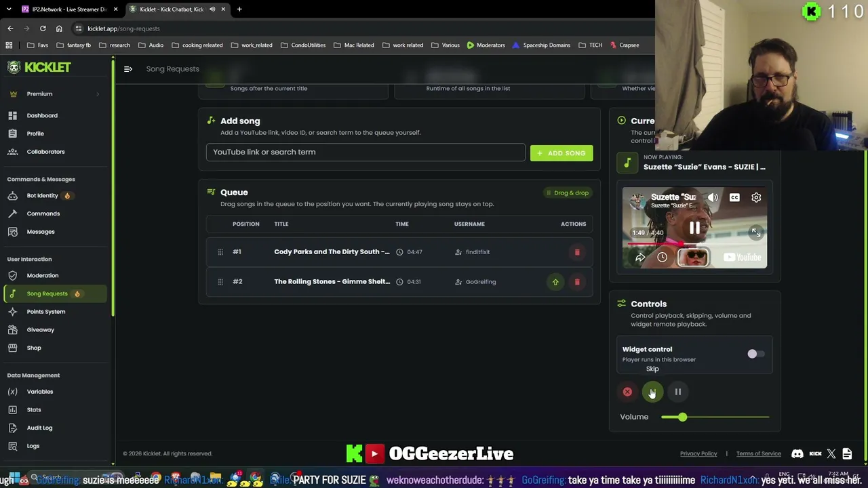Click the YouTube player share arrow
Screen dimensions: 868x488
click(640, 257)
